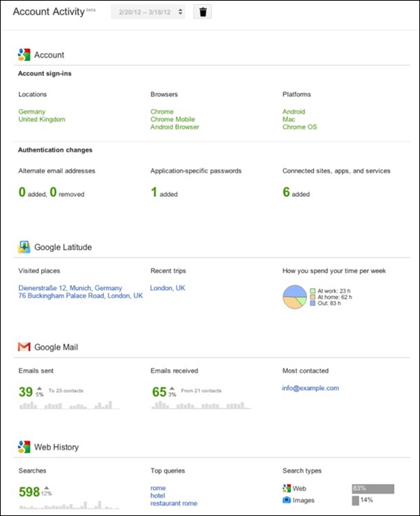Click the Google Account section icon
Viewport: 420px width, 516px height.
pyautogui.click(x=24, y=54)
